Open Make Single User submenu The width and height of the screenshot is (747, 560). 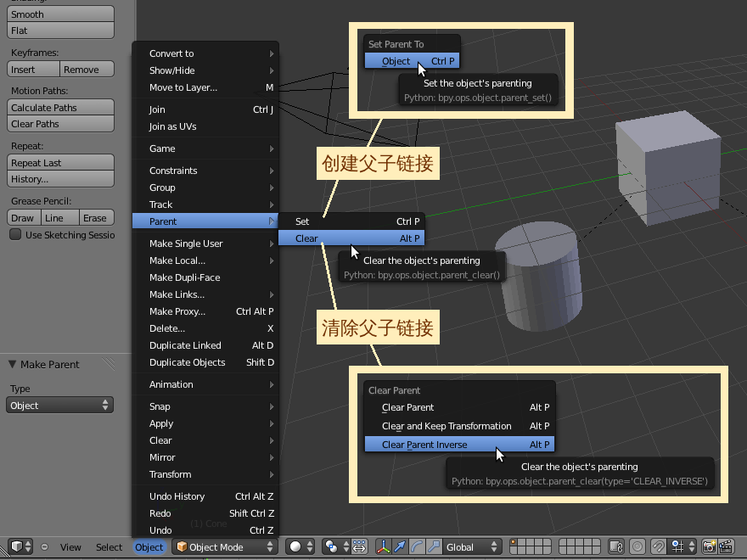[x=205, y=244]
